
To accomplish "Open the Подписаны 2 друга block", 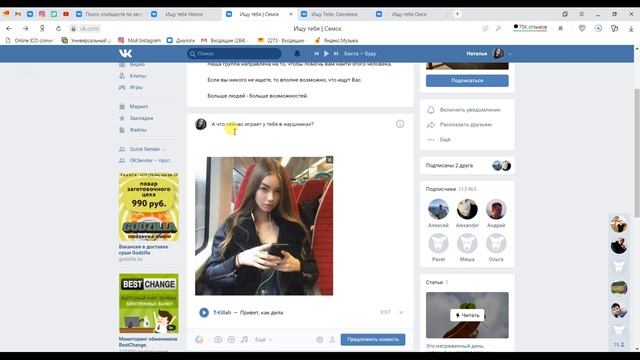I will (467, 165).
